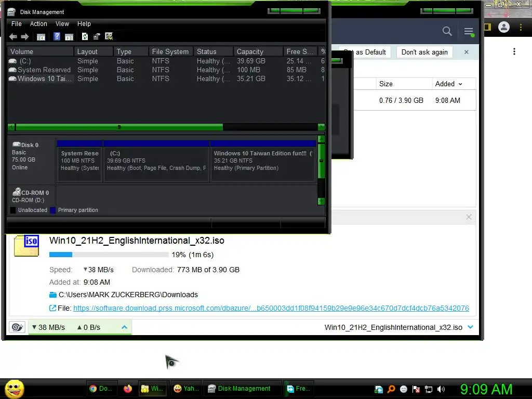Open the File menu
This screenshot has height=399, width=532.
click(16, 24)
